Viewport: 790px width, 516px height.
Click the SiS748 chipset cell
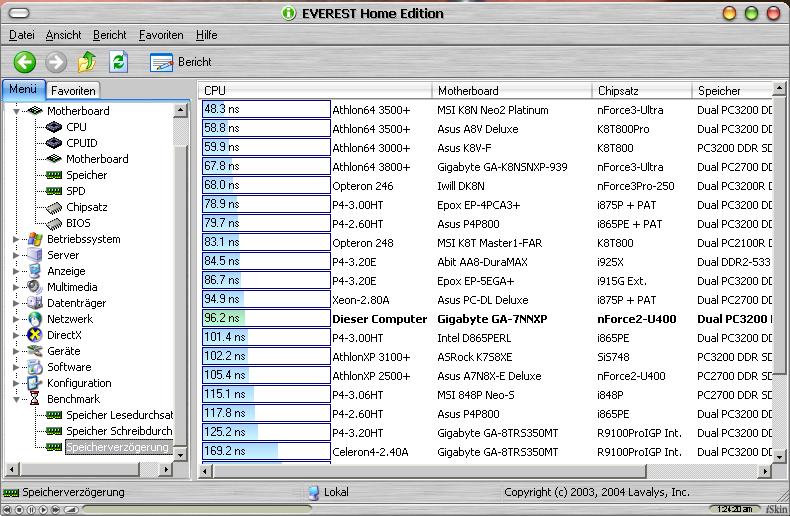tap(613, 357)
